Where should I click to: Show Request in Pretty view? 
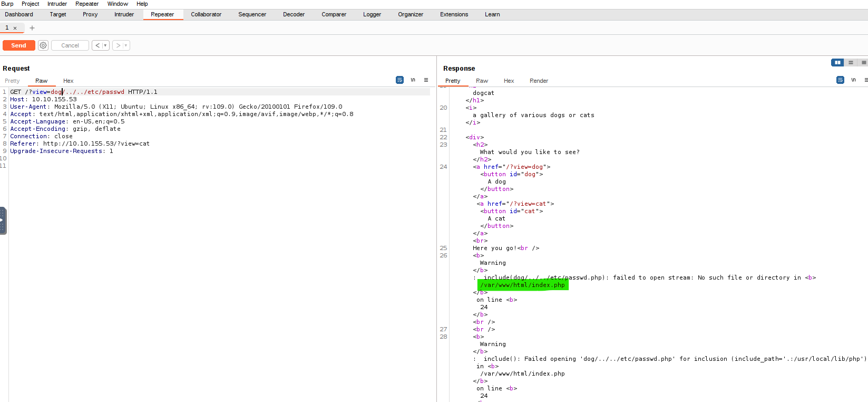[x=12, y=81]
